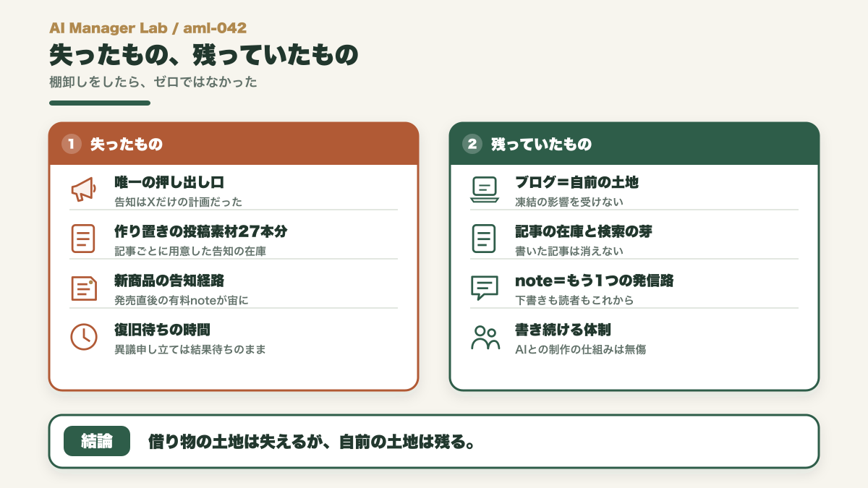Image resolution: width=868 pixels, height=488 pixels.
Task: Click the people icon beside 書き続ける体制
Action: 485,337
